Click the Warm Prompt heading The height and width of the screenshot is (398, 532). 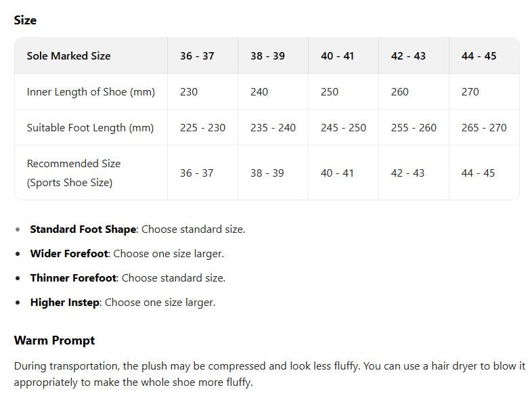point(54,340)
